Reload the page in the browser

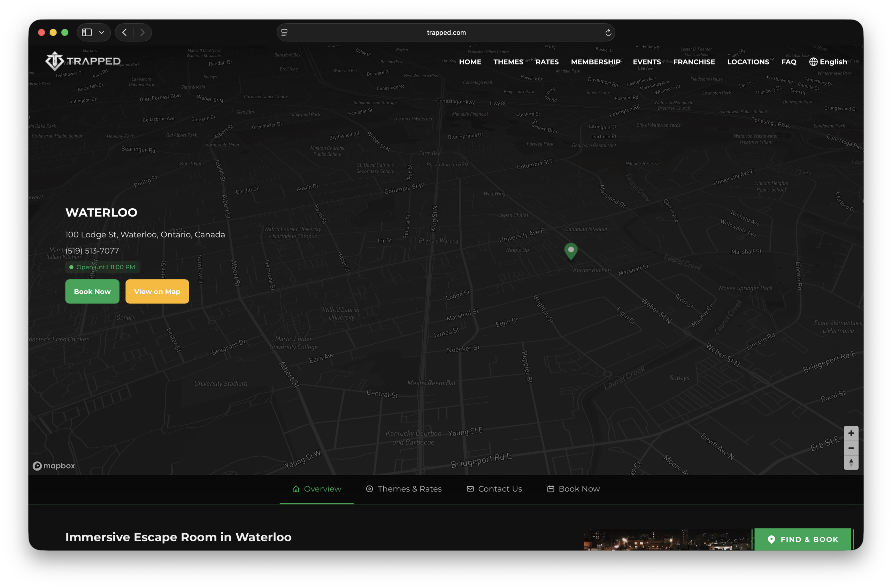coord(608,33)
